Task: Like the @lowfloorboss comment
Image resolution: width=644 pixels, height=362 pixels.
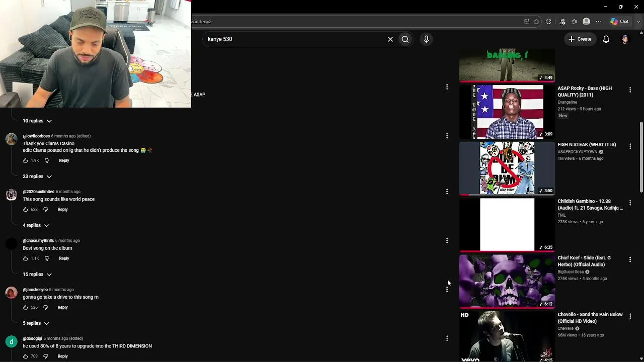Action: pos(26,160)
